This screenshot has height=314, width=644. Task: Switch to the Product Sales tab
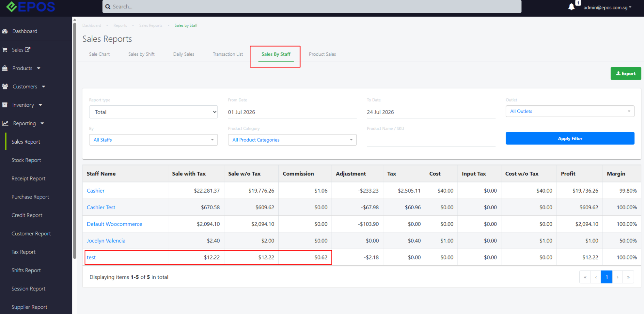pos(323,54)
